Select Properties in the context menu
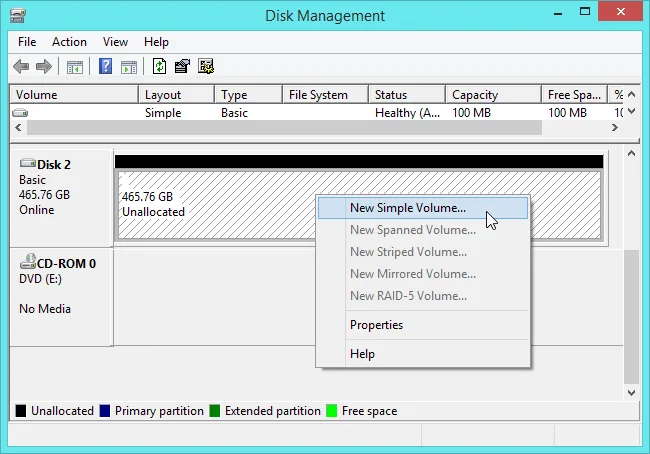The image size is (650, 454). (x=423, y=325)
